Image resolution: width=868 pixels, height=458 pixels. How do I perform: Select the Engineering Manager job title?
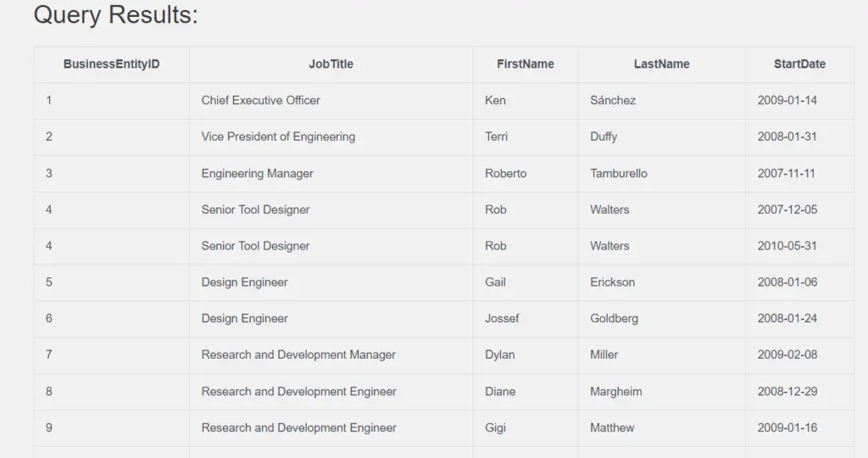click(257, 173)
